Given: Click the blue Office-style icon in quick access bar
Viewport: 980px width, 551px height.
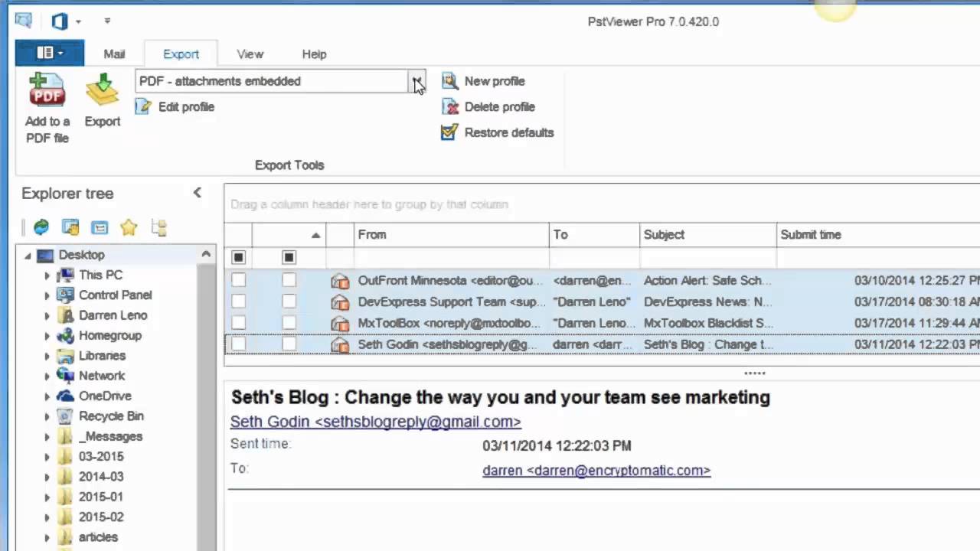Looking at the screenshot, I should [x=59, y=21].
